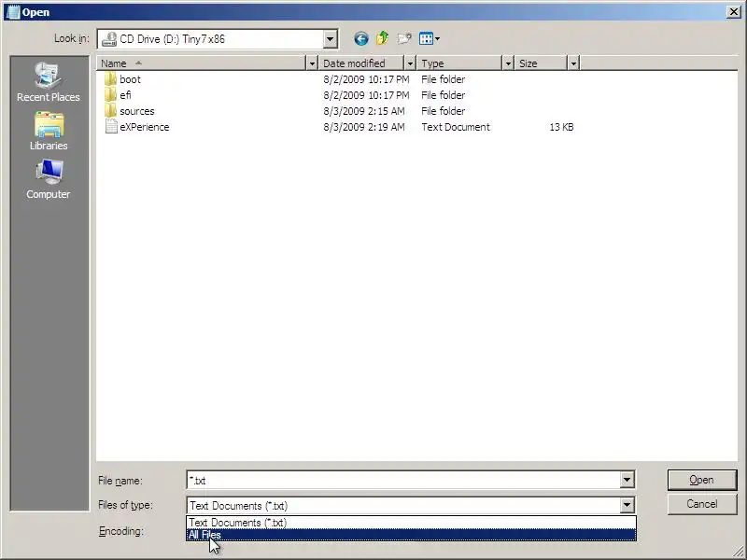Expand the File name history dropdown
The height and width of the screenshot is (560, 747).
627,480
